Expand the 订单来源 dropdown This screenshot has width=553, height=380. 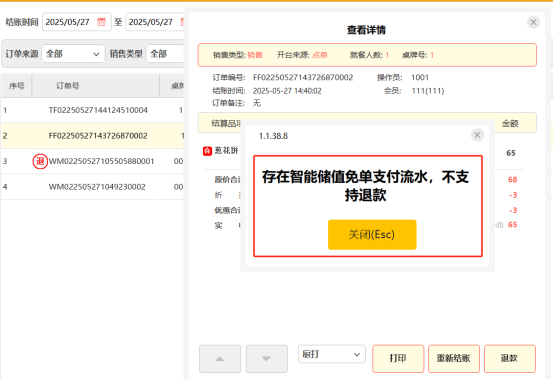pyautogui.click(x=73, y=54)
